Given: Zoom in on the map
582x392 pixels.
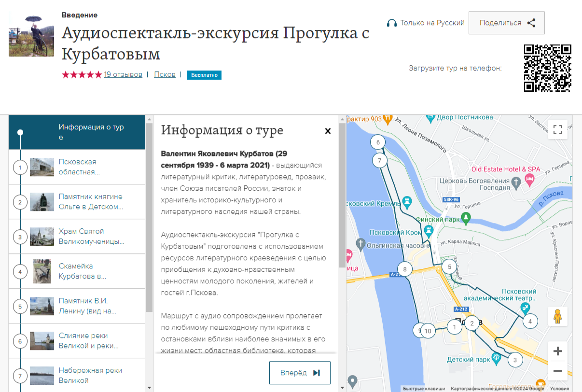Looking at the screenshot, I should click(x=558, y=351).
